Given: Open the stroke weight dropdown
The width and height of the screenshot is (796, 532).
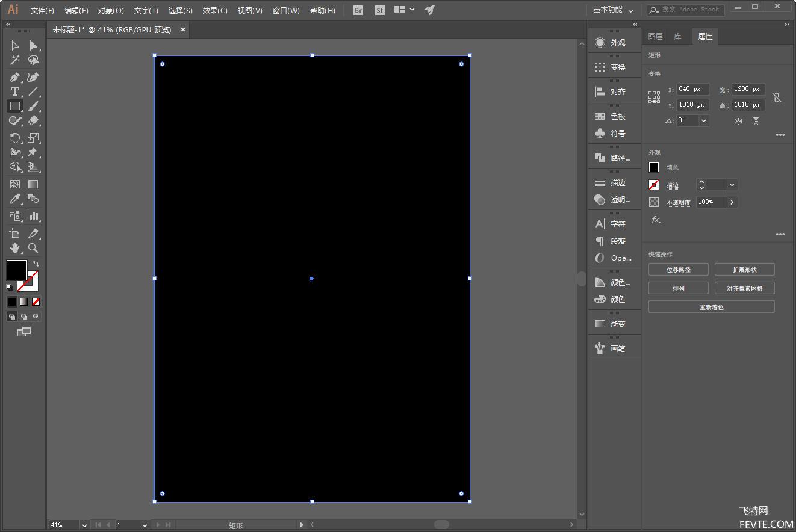Looking at the screenshot, I should [732, 185].
